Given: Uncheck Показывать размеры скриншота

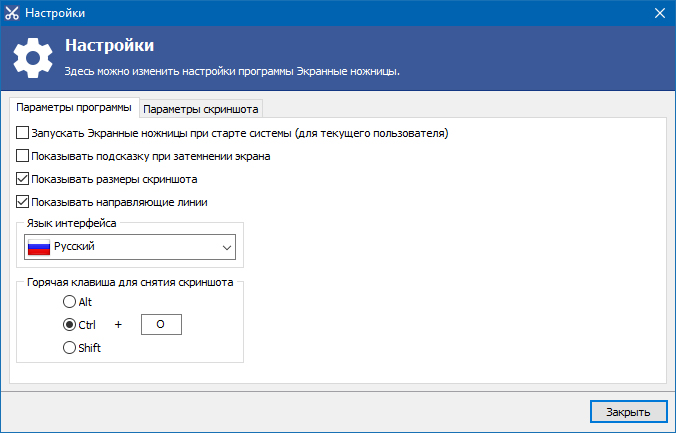Looking at the screenshot, I should (23, 179).
